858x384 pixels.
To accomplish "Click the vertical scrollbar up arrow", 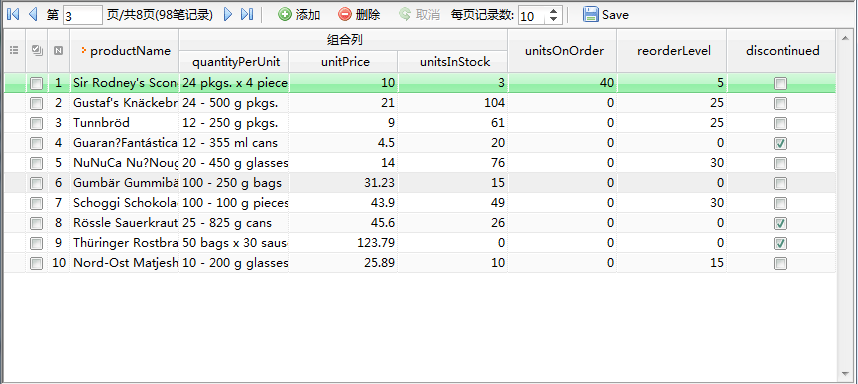I will tap(846, 39).
